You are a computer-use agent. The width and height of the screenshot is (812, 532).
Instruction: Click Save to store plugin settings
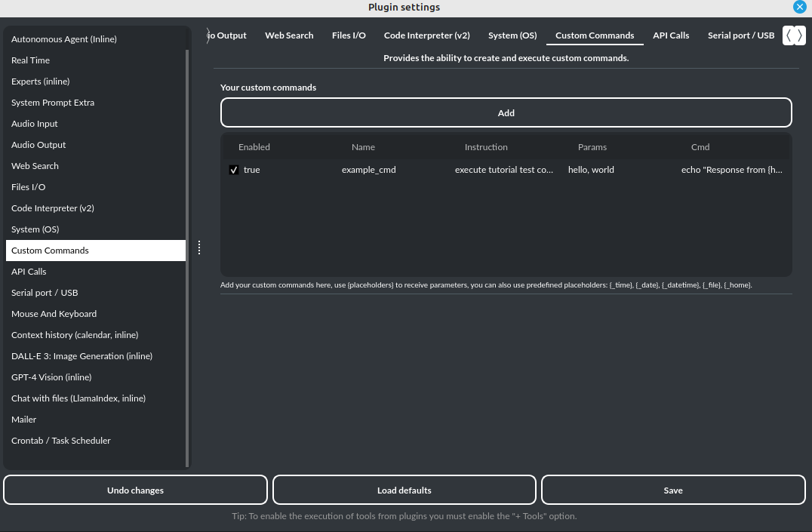[673, 490]
